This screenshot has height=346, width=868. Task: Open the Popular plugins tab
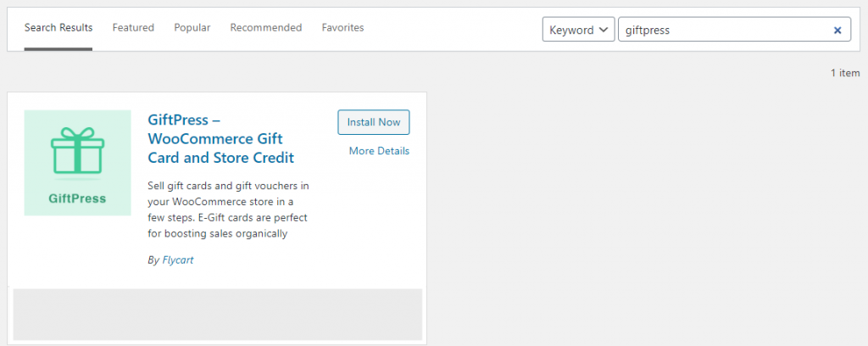point(192,27)
